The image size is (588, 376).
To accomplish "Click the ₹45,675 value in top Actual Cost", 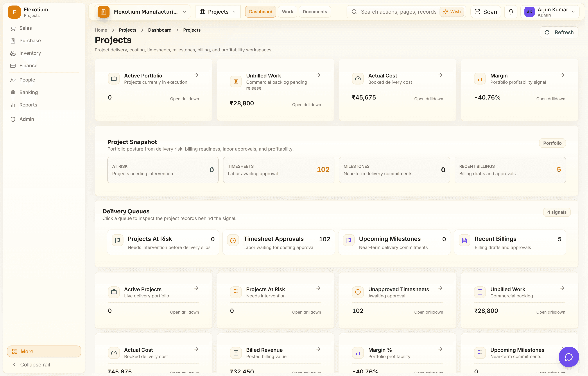I will point(364,97).
